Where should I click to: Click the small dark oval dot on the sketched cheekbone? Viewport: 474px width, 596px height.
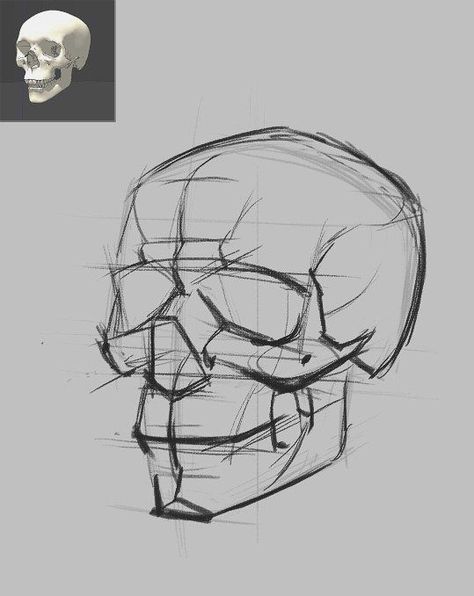click(306, 358)
